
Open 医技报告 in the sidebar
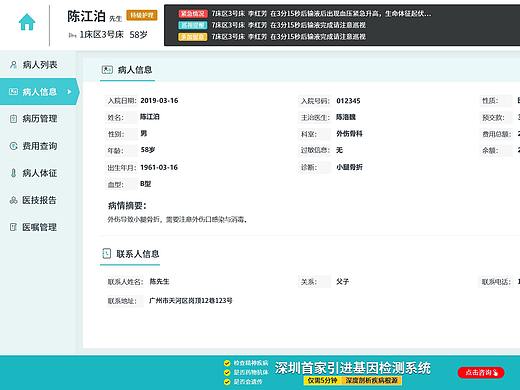coord(38,200)
